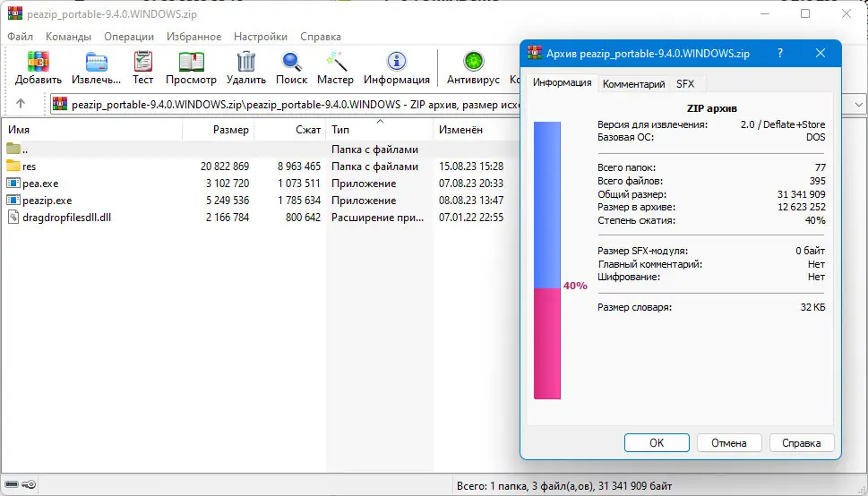Click the WinRAR icon in main title bar
The image size is (868, 496).
point(15,13)
